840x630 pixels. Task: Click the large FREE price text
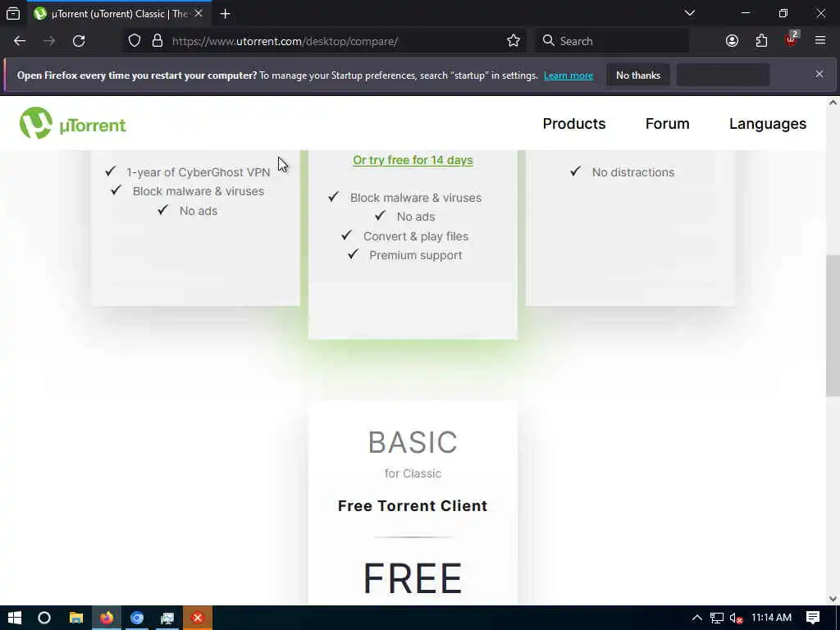click(x=413, y=578)
